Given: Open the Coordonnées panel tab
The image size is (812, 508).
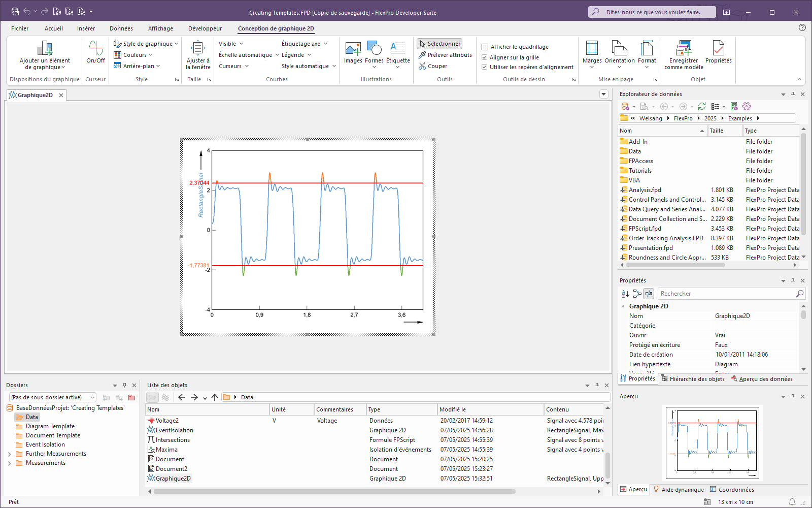Looking at the screenshot, I should pos(731,490).
